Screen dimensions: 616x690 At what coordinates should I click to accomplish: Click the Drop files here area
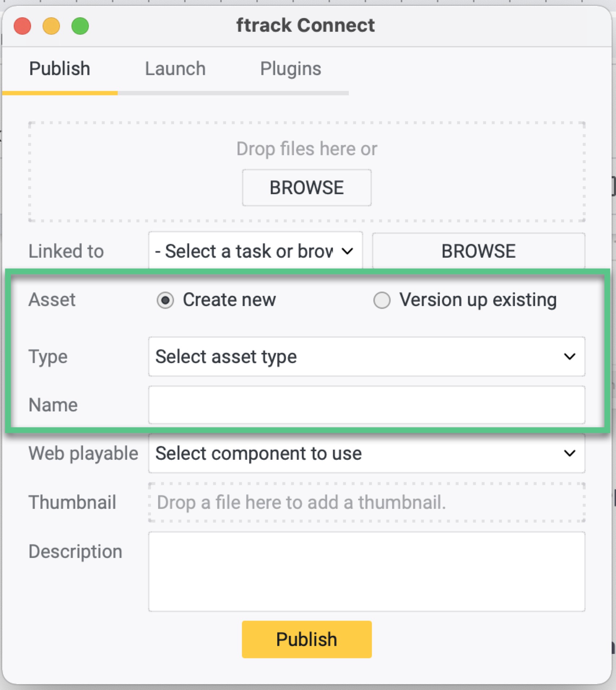coord(307,149)
